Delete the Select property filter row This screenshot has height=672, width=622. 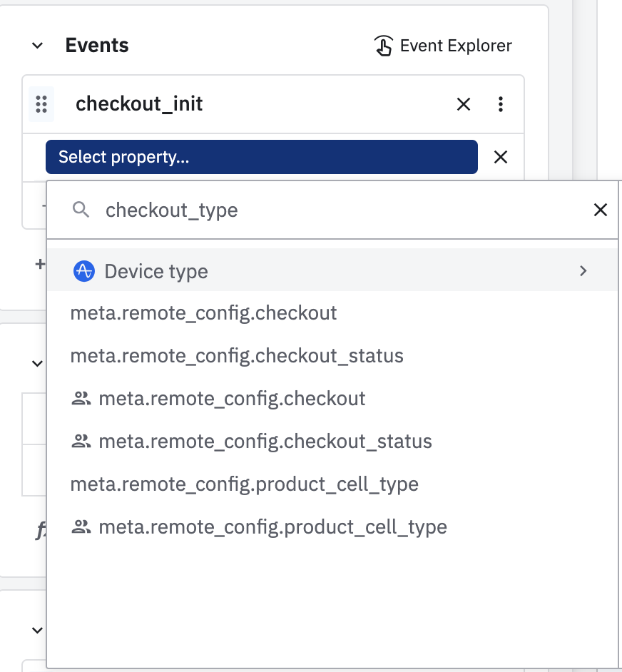(x=501, y=157)
